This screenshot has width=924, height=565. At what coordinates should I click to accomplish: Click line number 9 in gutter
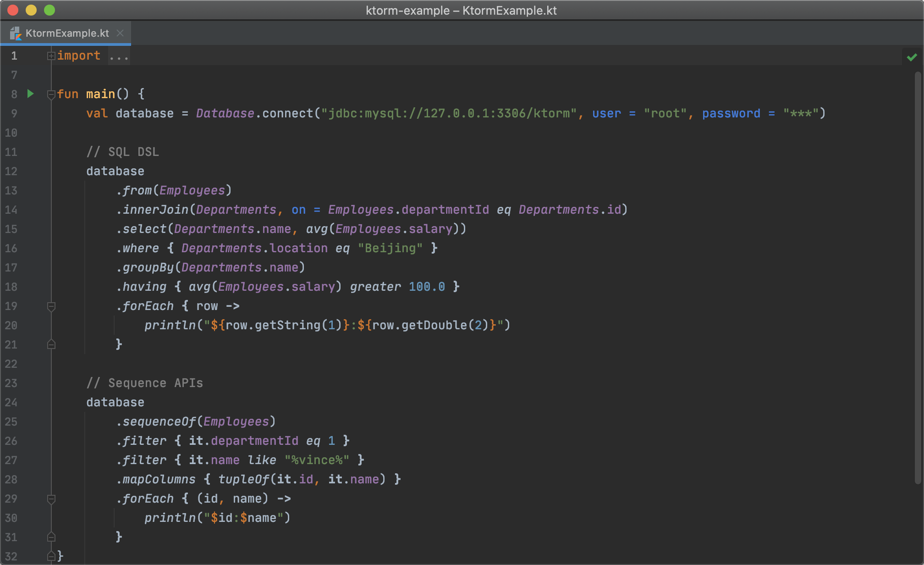pyautogui.click(x=14, y=113)
